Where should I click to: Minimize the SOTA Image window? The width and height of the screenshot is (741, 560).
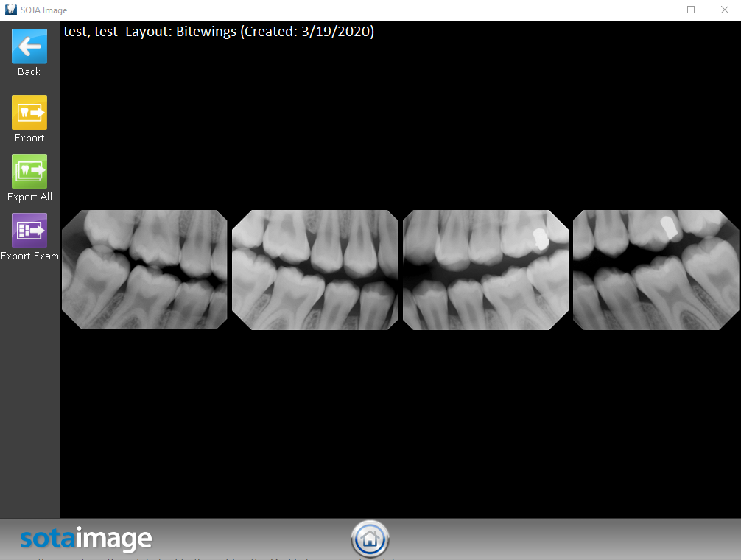tap(657, 10)
